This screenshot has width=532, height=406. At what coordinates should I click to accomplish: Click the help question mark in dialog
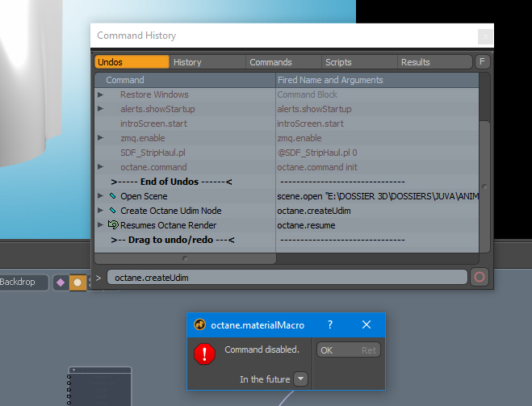coord(330,324)
